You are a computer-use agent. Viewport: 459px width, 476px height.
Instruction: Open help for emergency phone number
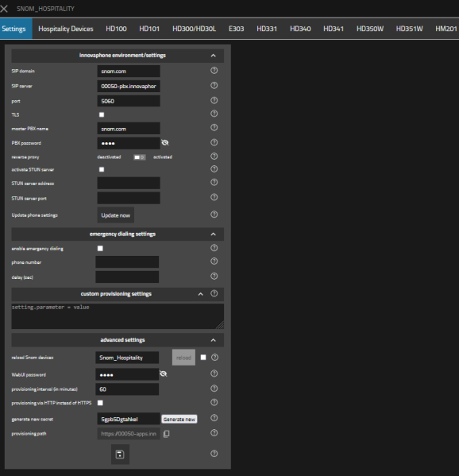coord(214,261)
